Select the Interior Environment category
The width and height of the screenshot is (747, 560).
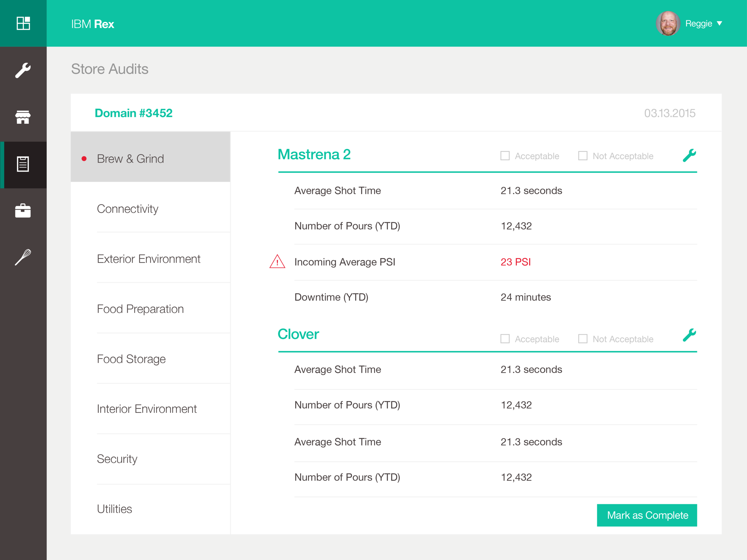point(150,409)
